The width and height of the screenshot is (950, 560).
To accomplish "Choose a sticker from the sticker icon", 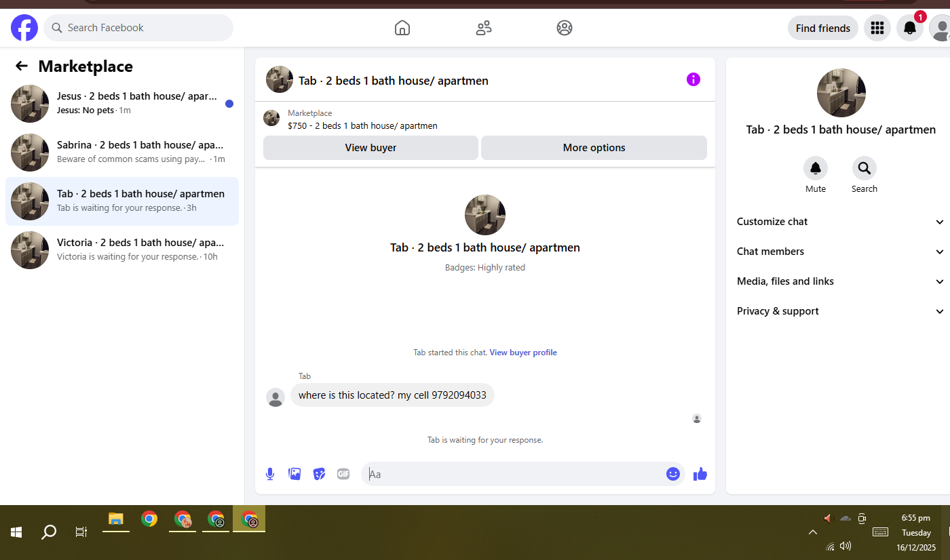I will [x=319, y=474].
